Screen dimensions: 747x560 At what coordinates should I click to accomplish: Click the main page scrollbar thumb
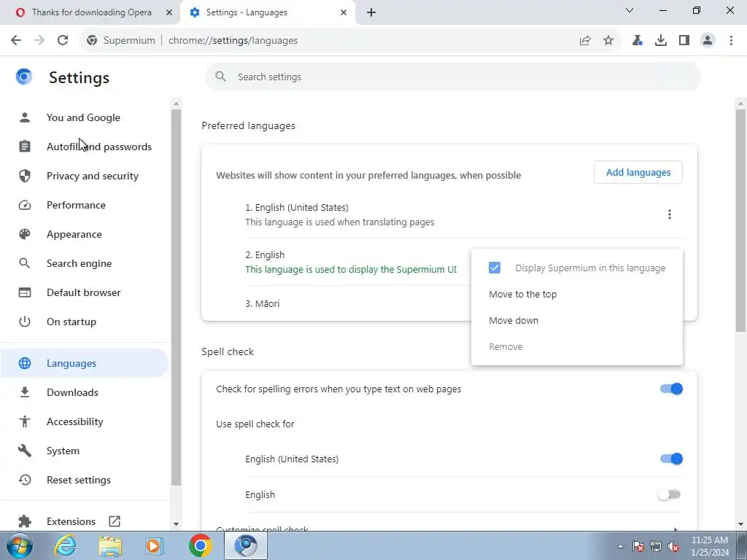coord(741,220)
